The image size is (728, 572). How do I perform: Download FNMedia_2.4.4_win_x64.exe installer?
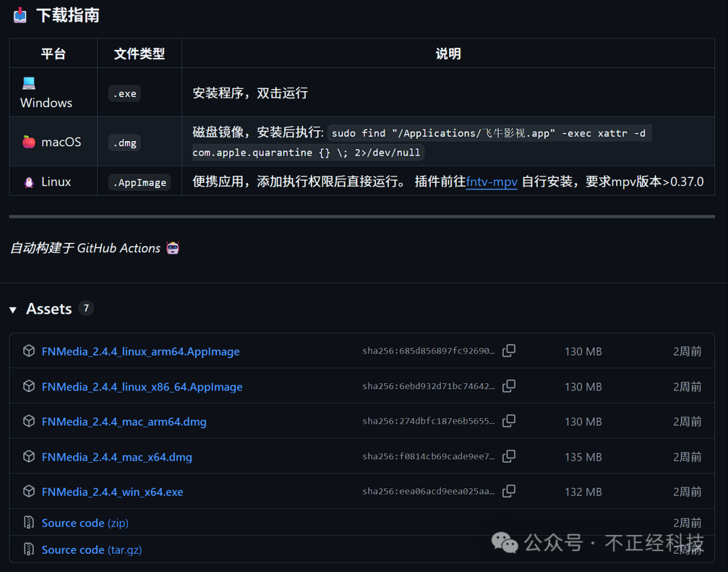tap(113, 492)
